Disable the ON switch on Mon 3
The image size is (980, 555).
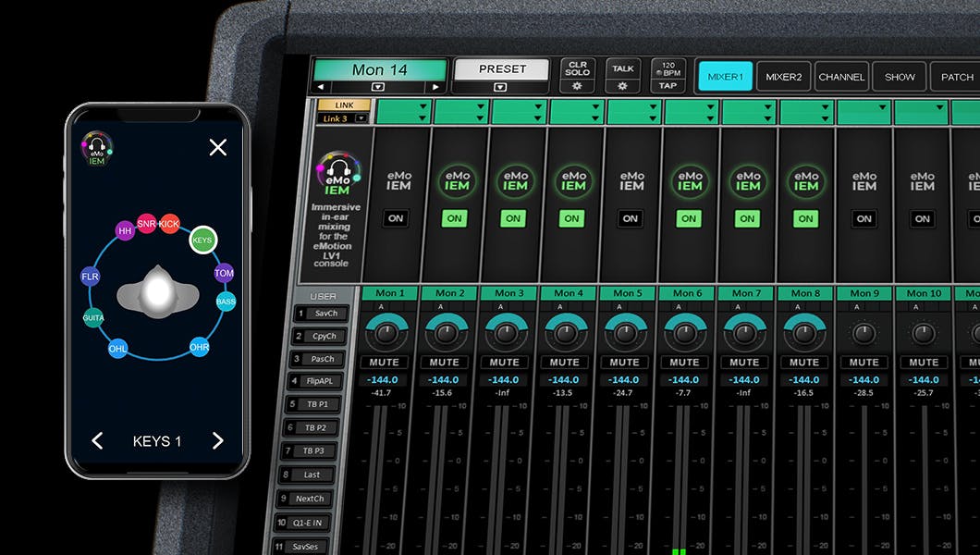point(513,219)
